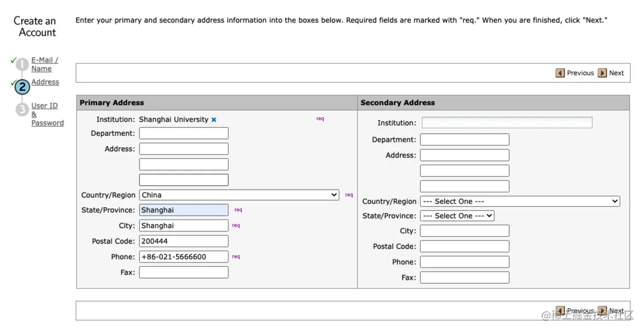644x331 pixels.
Task: Click the step 3 circle icon
Action: [22, 109]
